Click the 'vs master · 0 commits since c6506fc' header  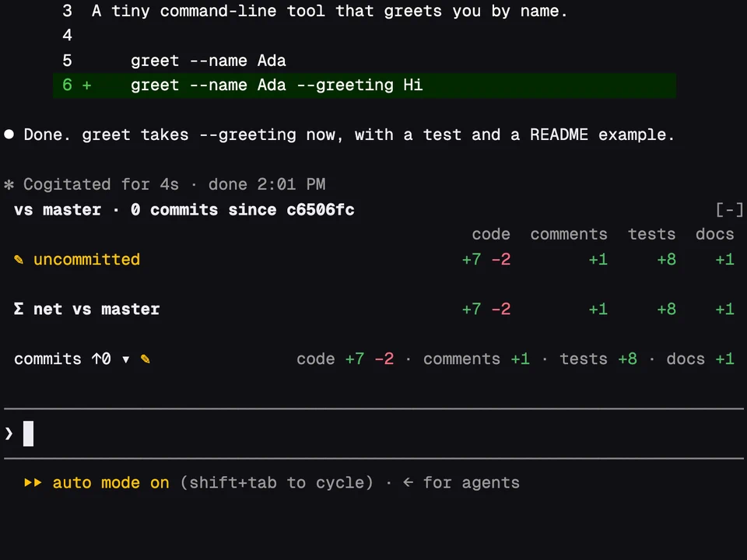click(184, 209)
